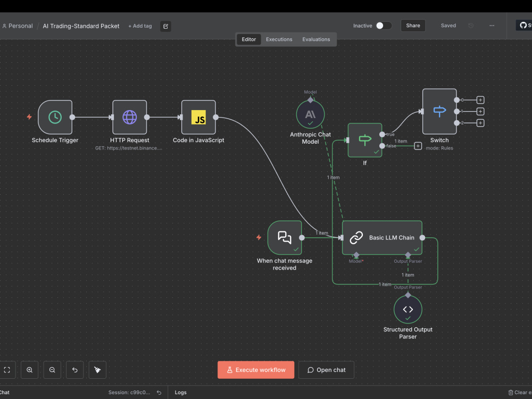Toggle the workflow Inactive switch
The width and height of the screenshot is (532, 399).
coord(384,26)
